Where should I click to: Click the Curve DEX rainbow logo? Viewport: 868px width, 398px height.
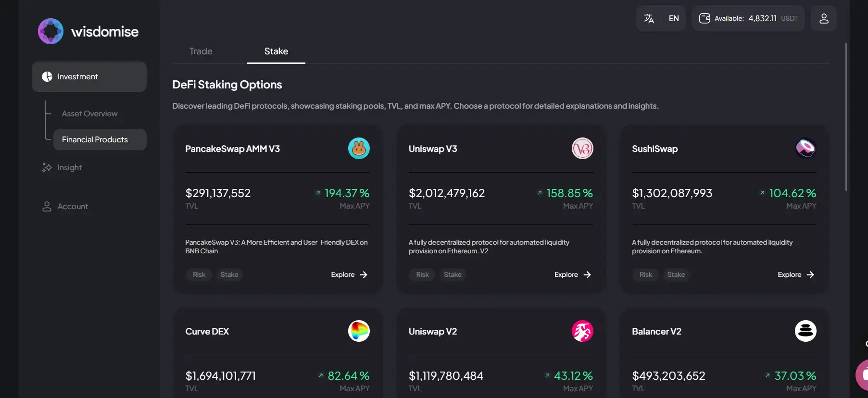coord(359,331)
